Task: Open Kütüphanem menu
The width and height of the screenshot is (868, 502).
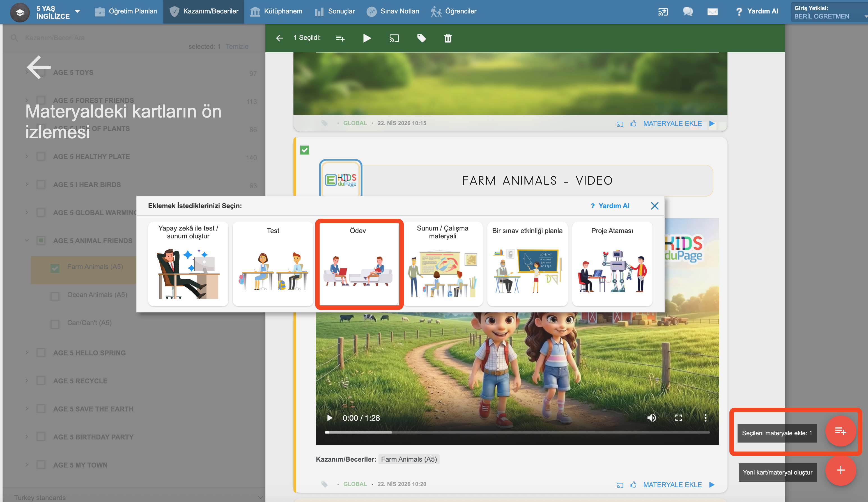Action: click(276, 11)
